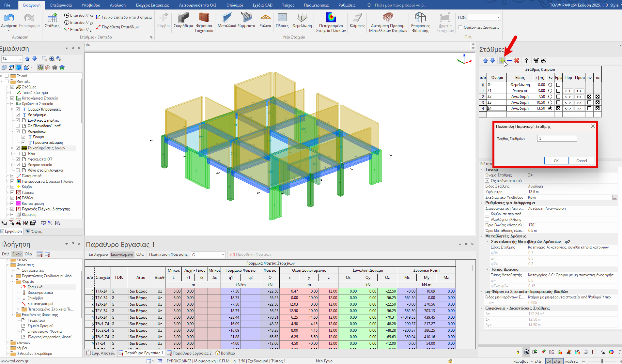Image resolution: width=622 pixels, height=364 pixels.
Task: Click the Πλήθος Σταθμών input field
Action: tap(557, 139)
